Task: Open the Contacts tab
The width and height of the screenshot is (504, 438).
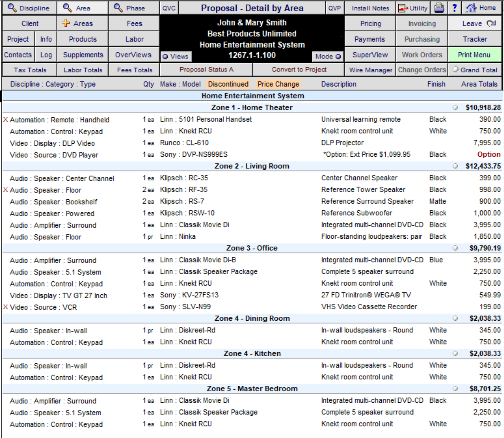Action: 18,55
